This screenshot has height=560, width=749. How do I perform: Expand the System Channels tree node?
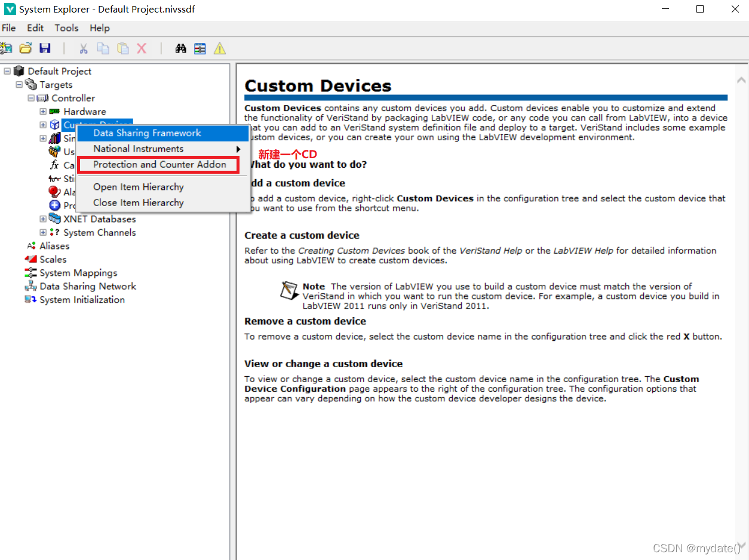point(43,232)
